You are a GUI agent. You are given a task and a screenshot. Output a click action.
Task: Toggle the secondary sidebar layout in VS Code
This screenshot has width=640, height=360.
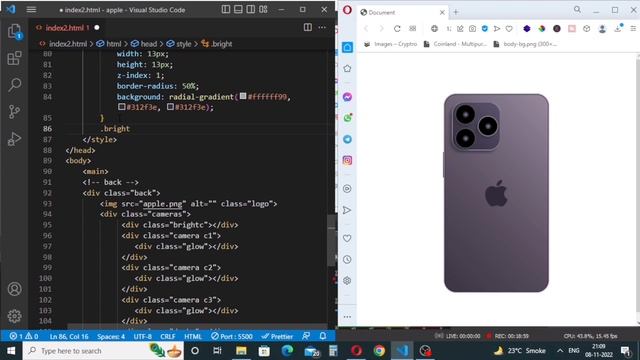(251, 9)
